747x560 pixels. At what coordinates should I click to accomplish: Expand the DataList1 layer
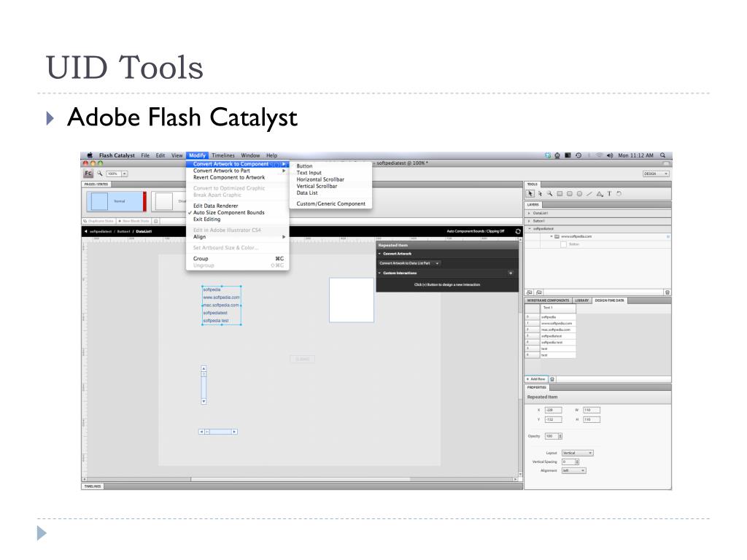coord(530,213)
